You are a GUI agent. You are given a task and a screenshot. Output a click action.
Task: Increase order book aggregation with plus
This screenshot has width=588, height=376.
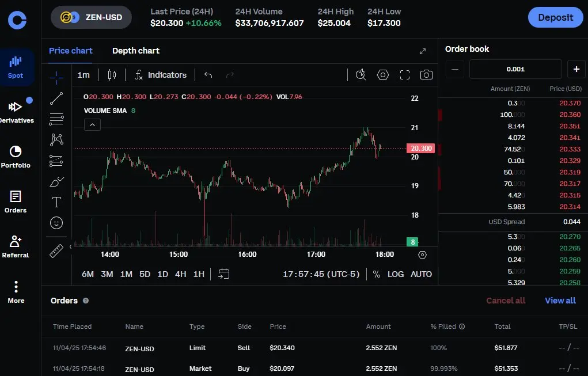[x=576, y=69]
